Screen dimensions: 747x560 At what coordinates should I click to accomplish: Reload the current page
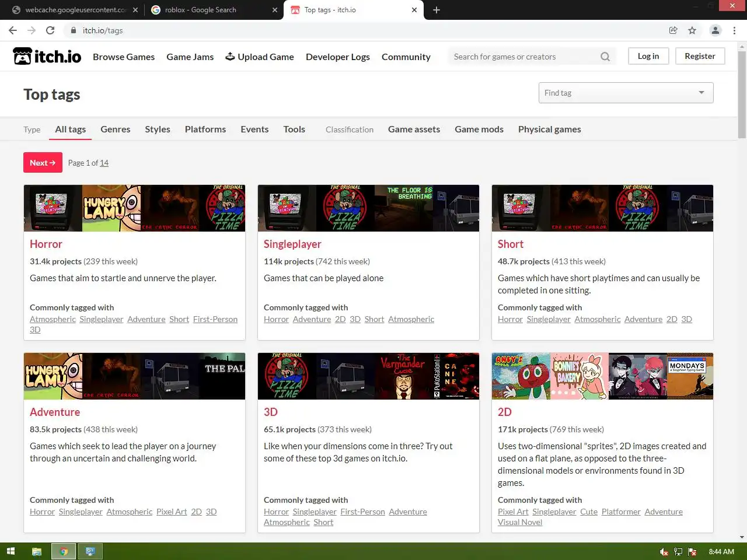[50, 30]
